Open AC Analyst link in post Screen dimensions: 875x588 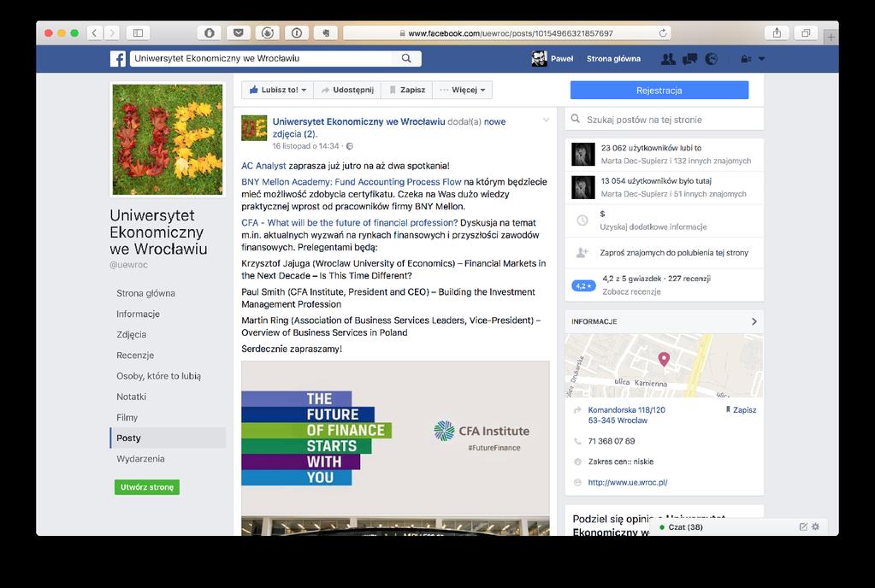point(263,166)
